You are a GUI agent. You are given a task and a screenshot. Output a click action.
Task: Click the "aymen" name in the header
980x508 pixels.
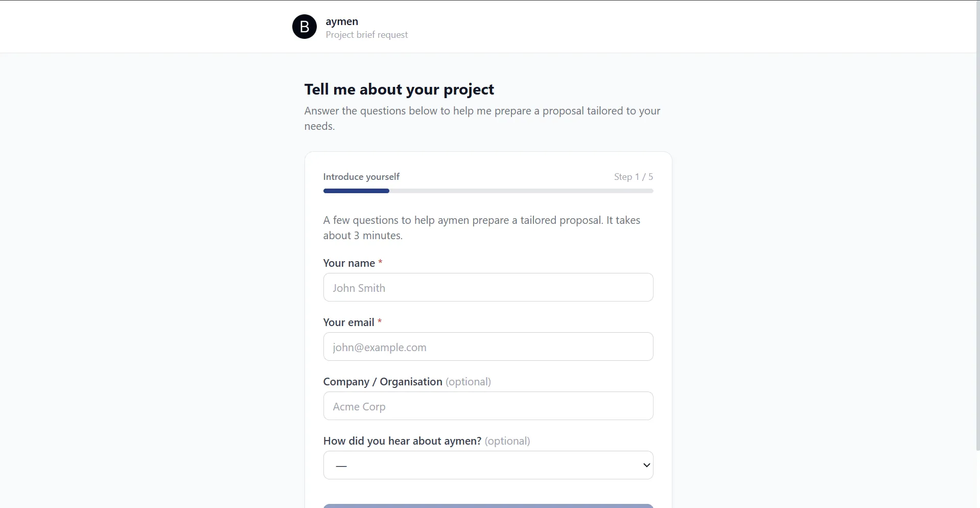342,21
